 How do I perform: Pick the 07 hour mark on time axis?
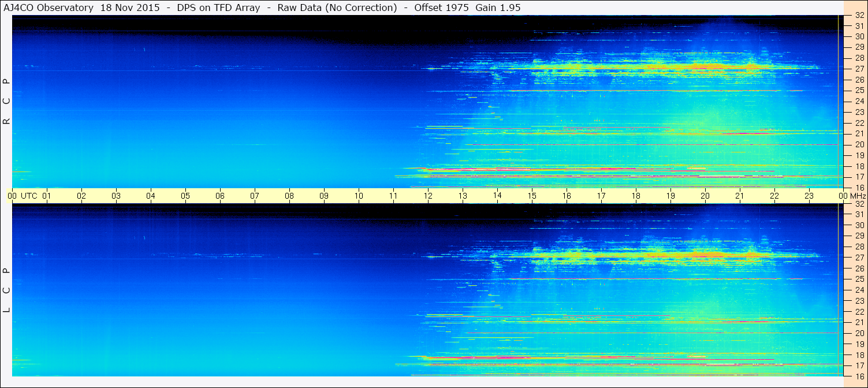255,196
